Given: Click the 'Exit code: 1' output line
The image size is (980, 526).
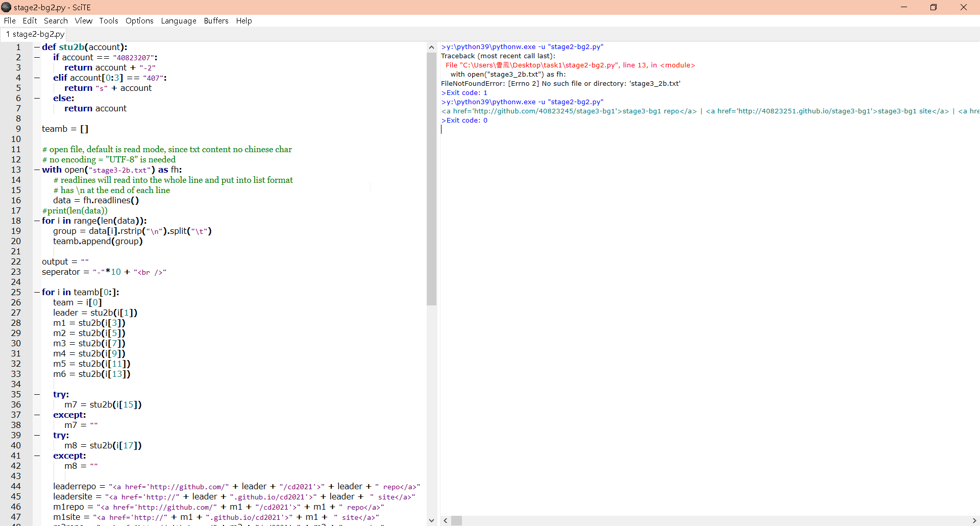Looking at the screenshot, I should pyautogui.click(x=464, y=93).
